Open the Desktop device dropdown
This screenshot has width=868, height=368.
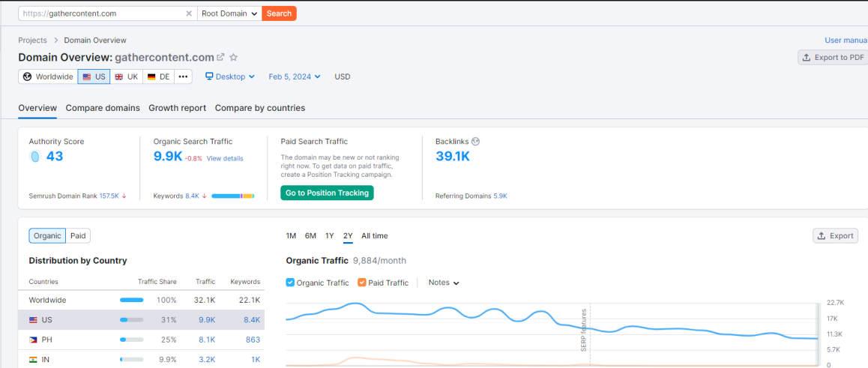pos(229,76)
